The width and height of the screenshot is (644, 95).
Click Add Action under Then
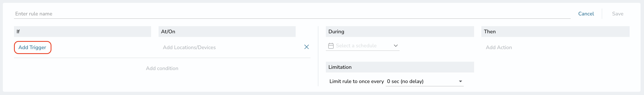tap(499, 47)
